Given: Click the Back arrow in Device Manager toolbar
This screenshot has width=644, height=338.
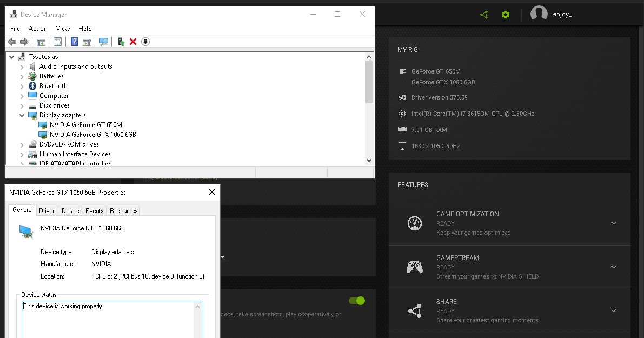Looking at the screenshot, I should 12,42.
